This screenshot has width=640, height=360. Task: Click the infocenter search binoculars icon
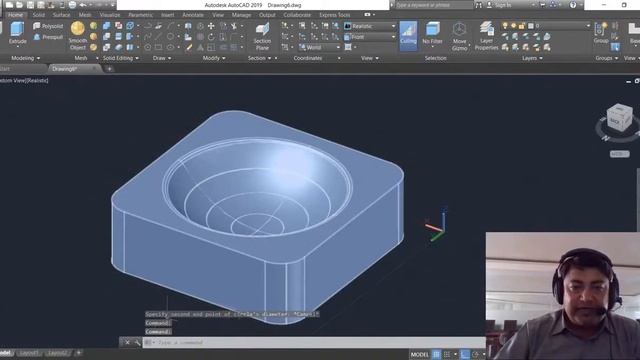coord(478,5)
